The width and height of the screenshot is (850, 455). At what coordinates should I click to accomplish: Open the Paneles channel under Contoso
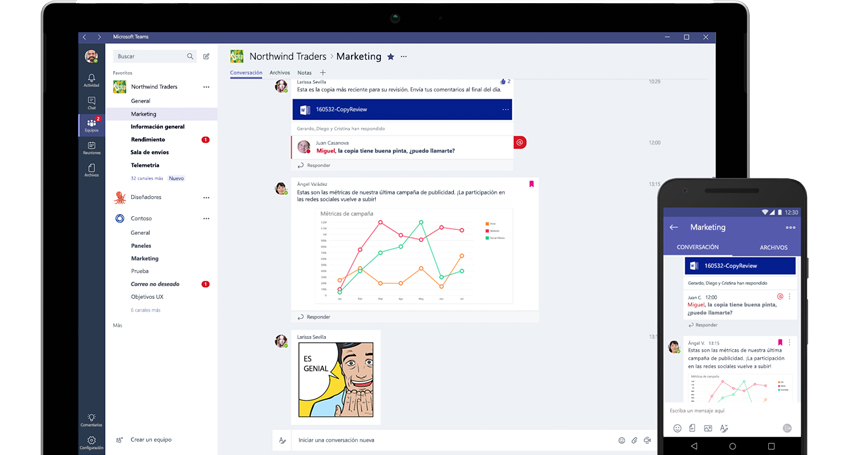pyautogui.click(x=141, y=246)
